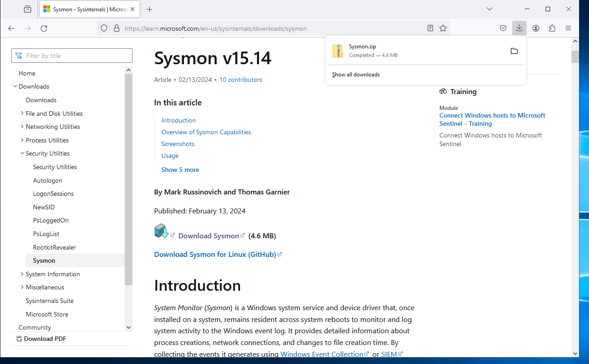Toggle the Downloads panel button
This screenshot has height=364, width=589.
coord(519,28)
